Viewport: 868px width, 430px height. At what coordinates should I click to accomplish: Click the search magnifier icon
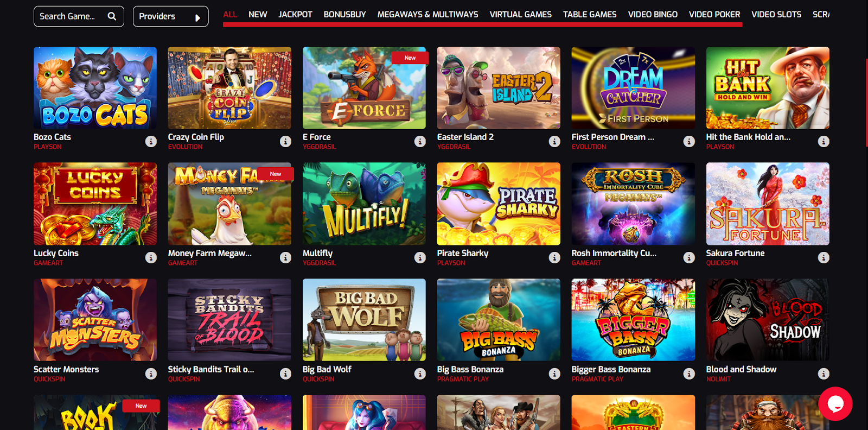pyautogui.click(x=112, y=16)
